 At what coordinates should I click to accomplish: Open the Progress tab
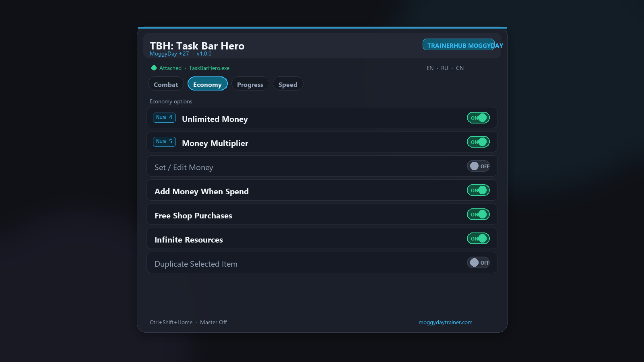coord(250,84)
